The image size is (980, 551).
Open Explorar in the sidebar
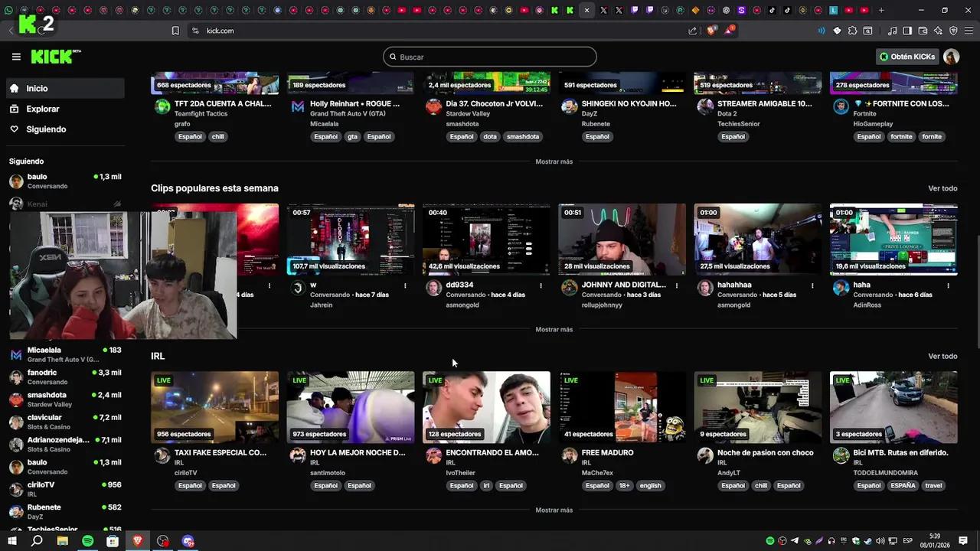(66, 109)
